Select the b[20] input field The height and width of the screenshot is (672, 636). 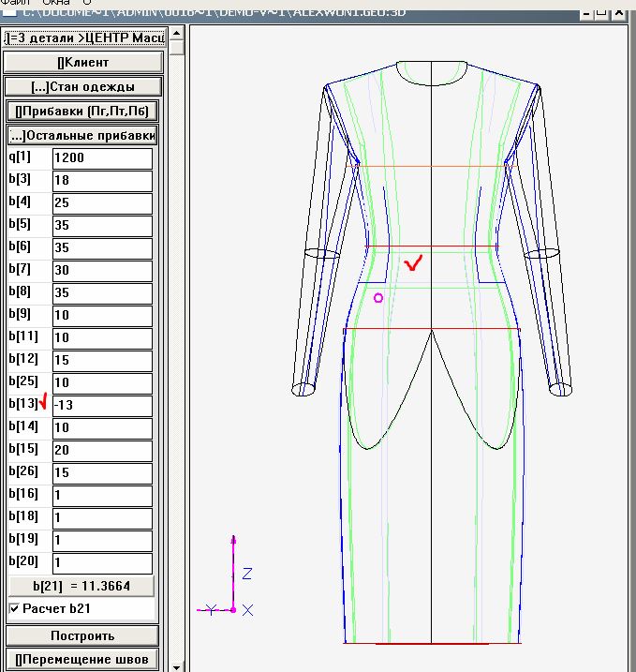(102, 563)
